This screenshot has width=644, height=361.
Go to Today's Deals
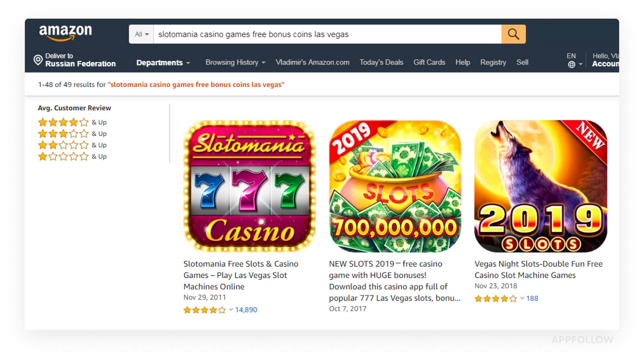click(381, 62)
